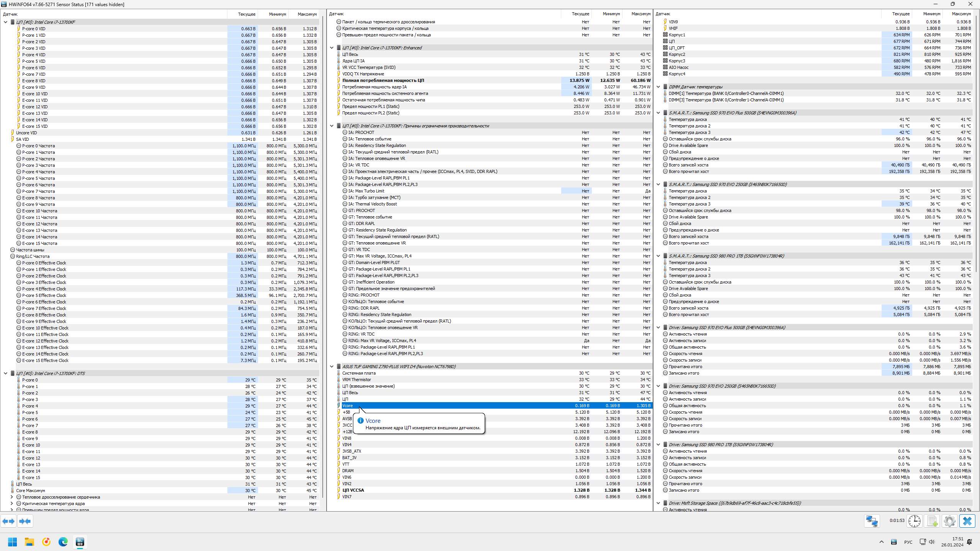Viewport: 980px width, 551px height.
Task: Open HWiNFO icon in the taskbar
Action: [80, 542]
